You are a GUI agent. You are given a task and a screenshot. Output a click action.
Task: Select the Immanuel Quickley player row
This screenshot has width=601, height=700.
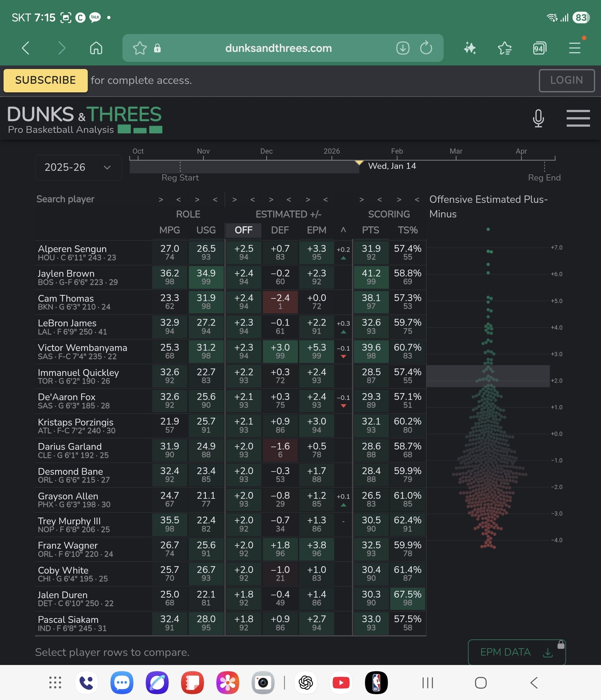(x=231, y=376)
